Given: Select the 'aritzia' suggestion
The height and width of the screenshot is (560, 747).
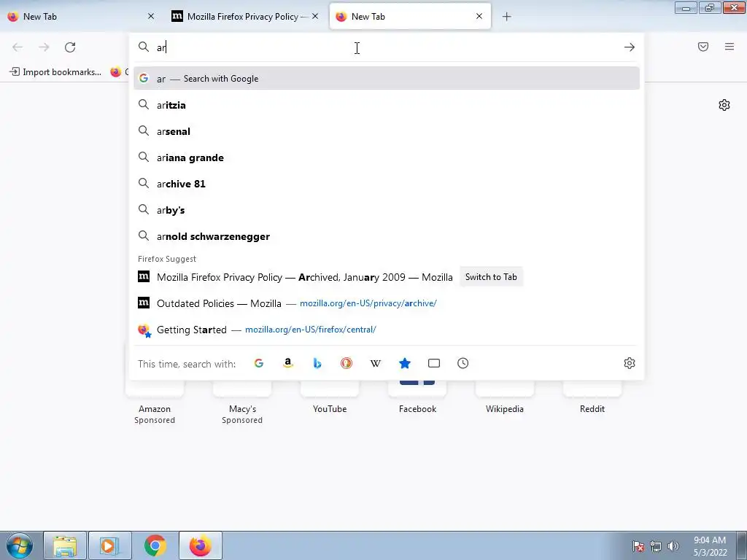Looking at the screenshot, I should 387,105.
